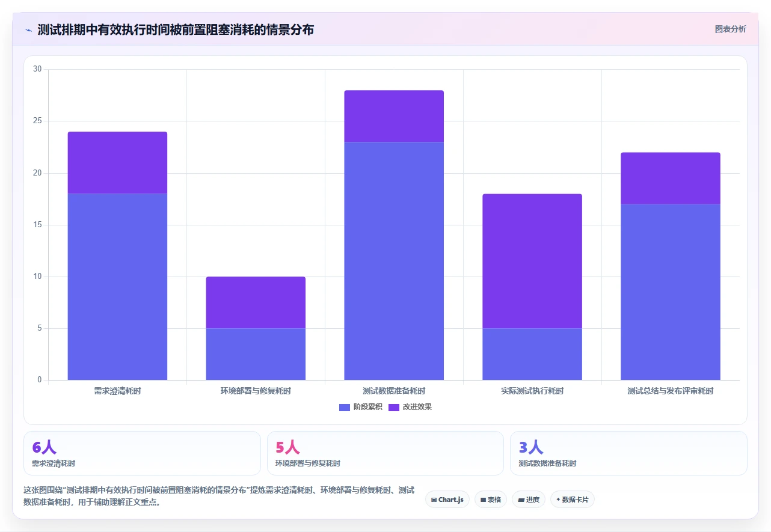Image resolution: width=771 pixels, height=532 pixels.
Task: Click the y-axis value 20
Action: [x=37, y=173]
